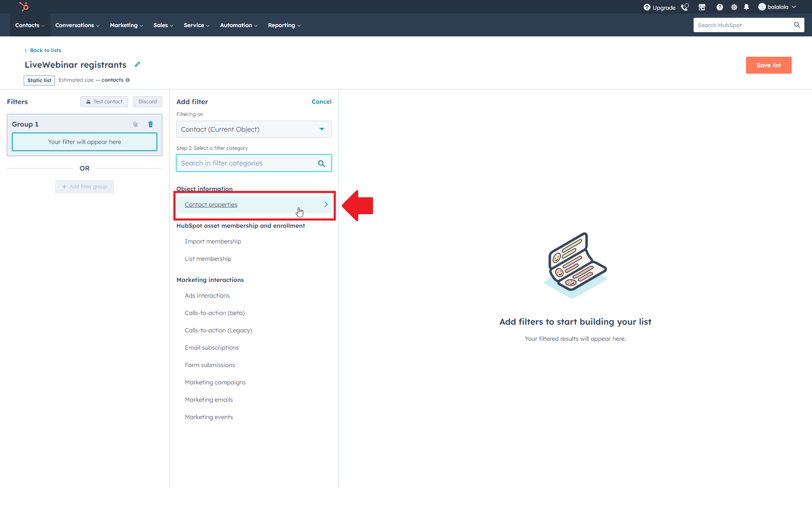The image size is (812, 508).
Task: Edit list name with pencil icon
Action: (x=137, y=64)
